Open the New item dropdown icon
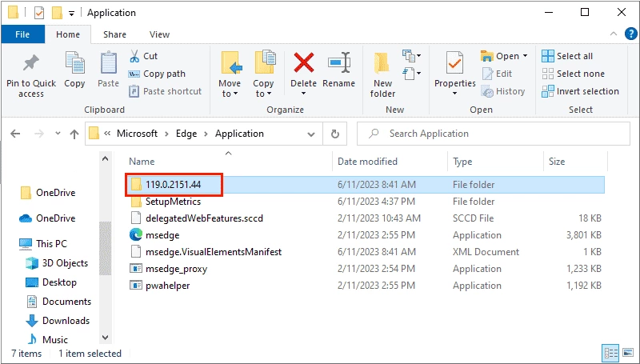Screen dimensions: 640x364 tap(411, 55)
